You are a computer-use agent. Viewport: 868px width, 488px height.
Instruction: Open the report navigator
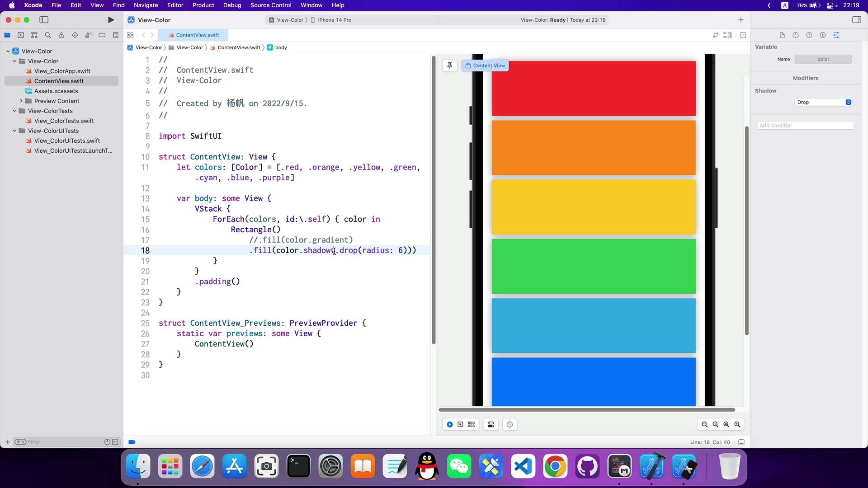click(116, 35)
